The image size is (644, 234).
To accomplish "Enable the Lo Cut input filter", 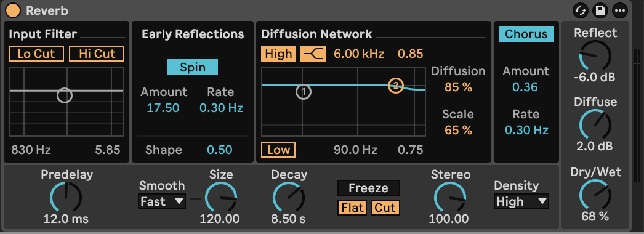I will point(36,54).
